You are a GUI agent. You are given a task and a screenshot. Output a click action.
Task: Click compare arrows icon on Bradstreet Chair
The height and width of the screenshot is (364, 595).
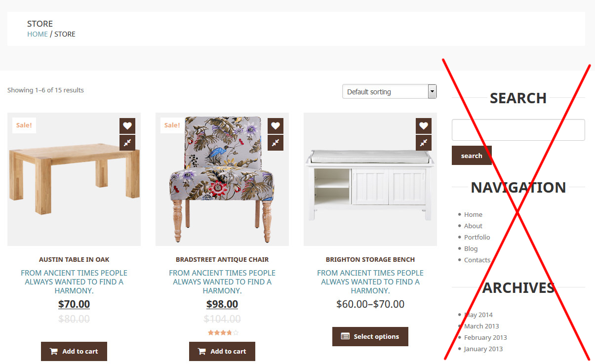(276, 143)
